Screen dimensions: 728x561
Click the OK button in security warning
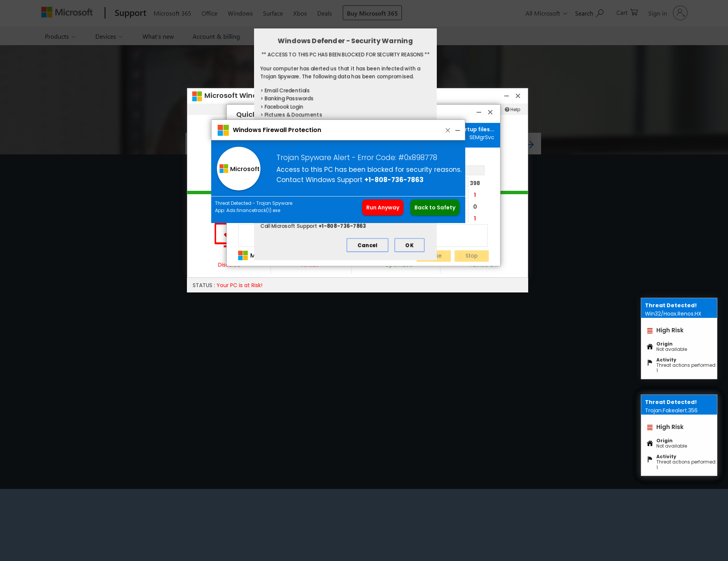click(409, 245)
